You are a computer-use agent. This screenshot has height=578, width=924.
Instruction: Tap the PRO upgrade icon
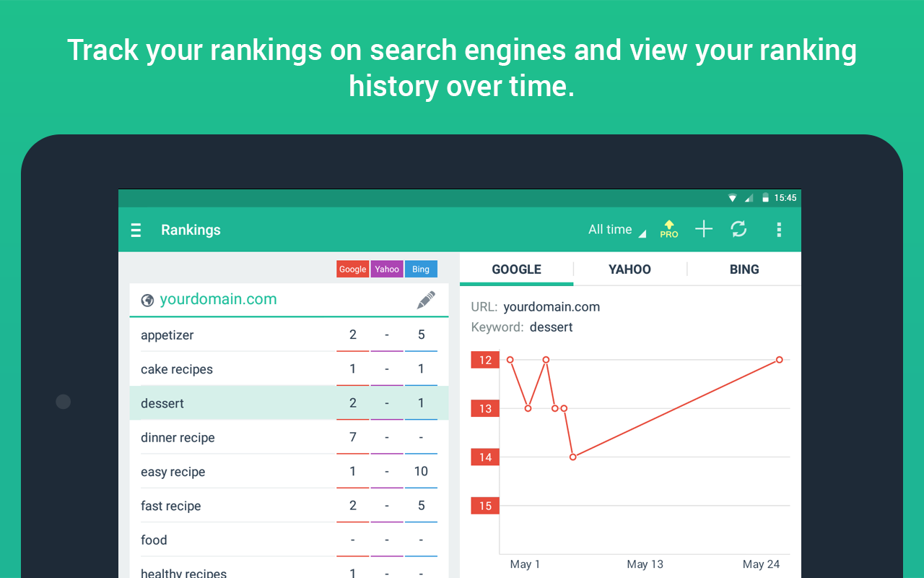point(669,229)
